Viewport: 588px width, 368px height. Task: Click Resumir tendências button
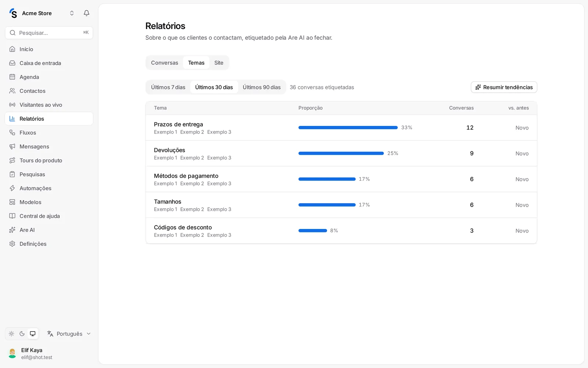pyautogui.click(x=504, y=87)
